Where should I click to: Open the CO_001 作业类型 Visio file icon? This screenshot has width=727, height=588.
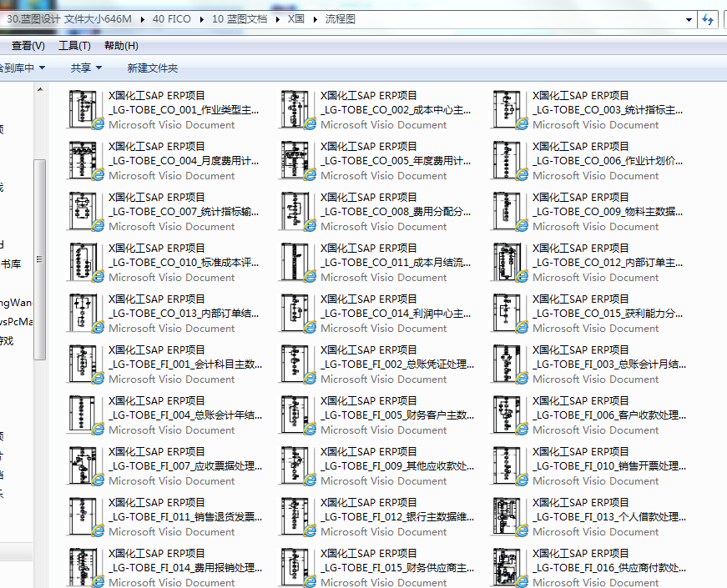point(86,109)
